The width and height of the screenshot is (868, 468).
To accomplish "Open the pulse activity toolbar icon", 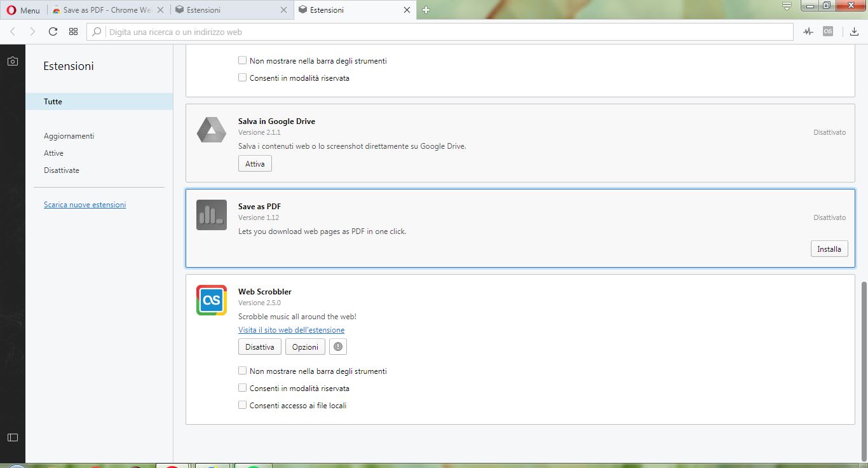I will coord(808,32).
